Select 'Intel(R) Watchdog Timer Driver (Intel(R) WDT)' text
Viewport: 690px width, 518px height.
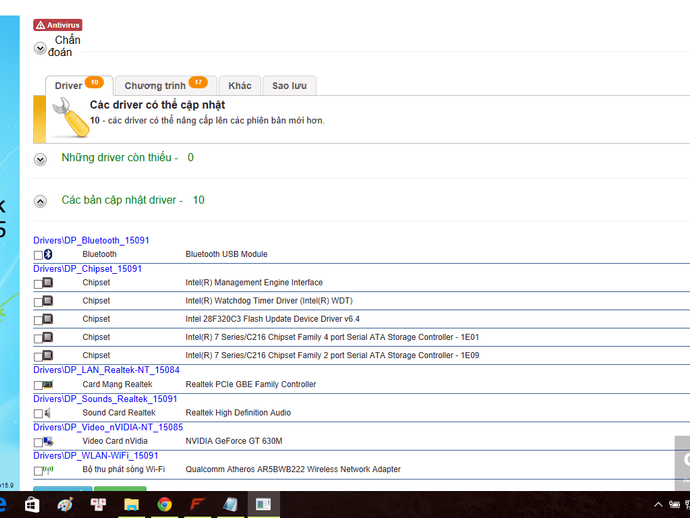(x=269, y=301)
